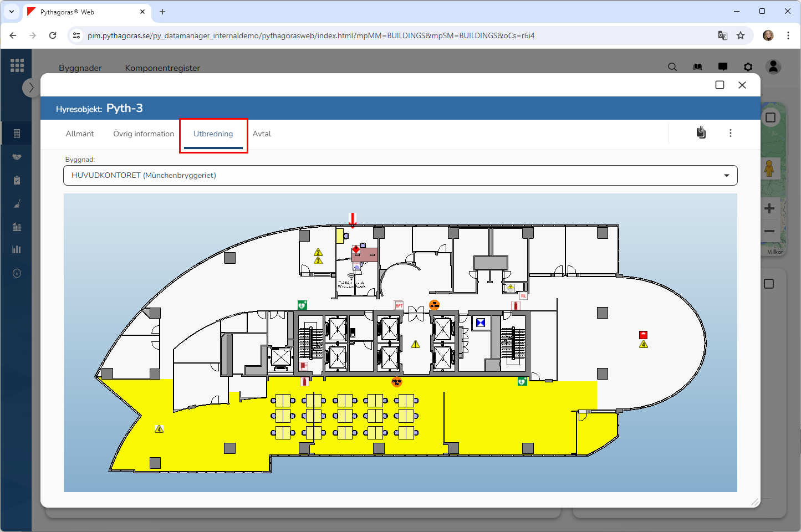Open the three-dot more options menu
801x532 pixels.
click(730, 133)
